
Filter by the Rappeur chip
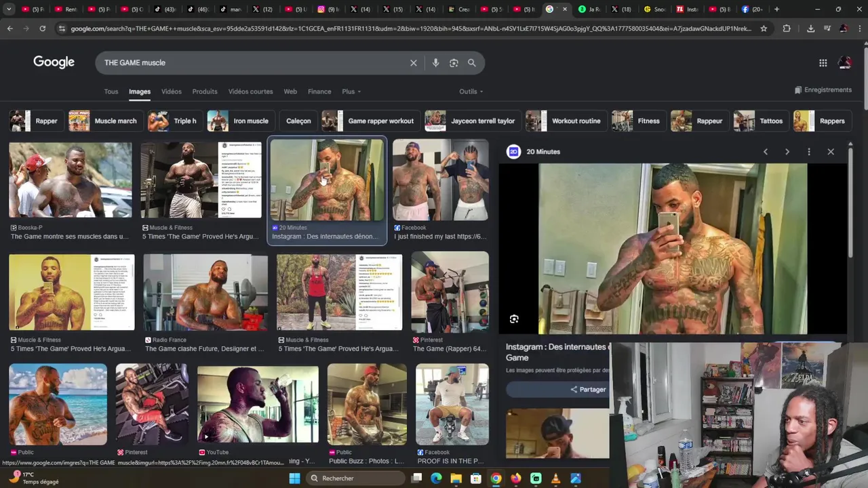click(698, 121)
